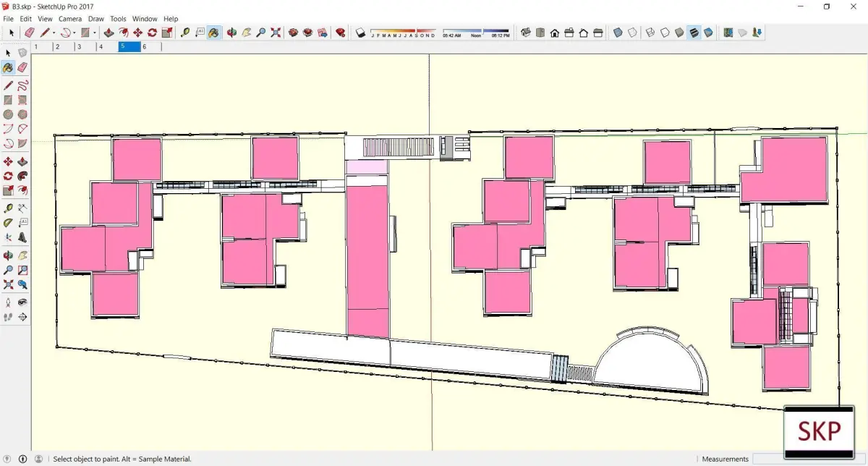Open the Draw menu
Viewport: 868px width, 466px height.
tap(95, 19)
